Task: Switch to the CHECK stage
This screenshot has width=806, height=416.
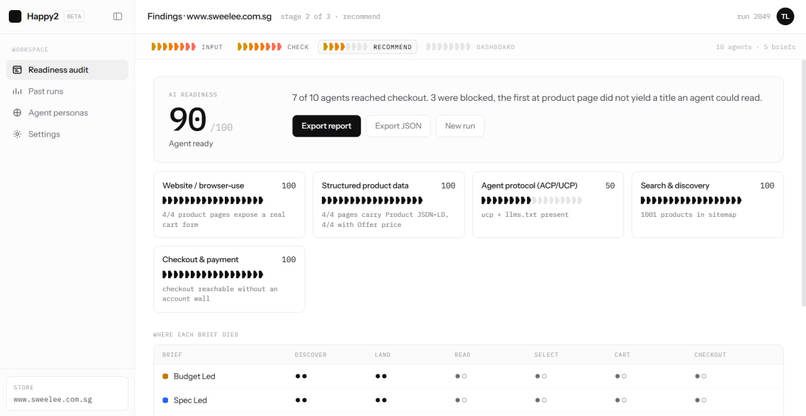Action: point(273,47)
